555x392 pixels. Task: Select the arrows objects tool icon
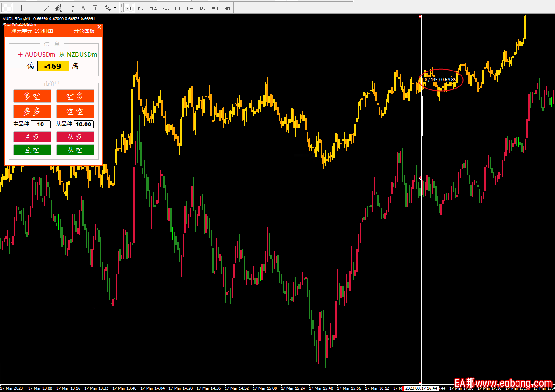[x=107, y=8]
